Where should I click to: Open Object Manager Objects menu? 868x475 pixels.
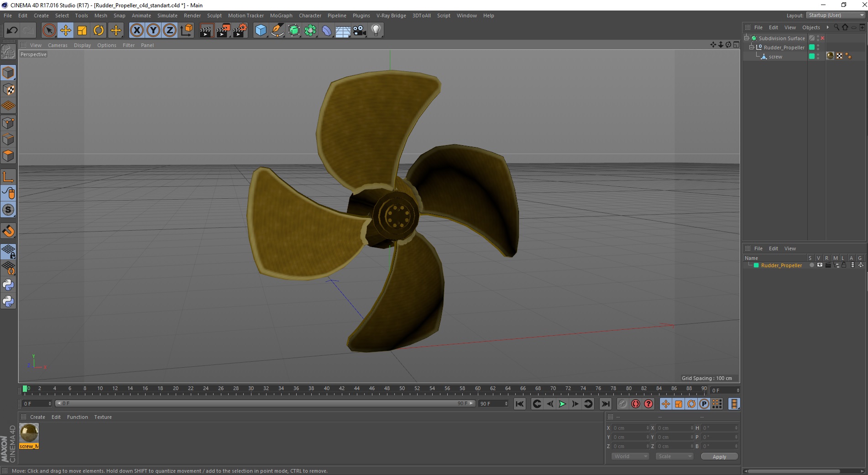coord(811,27)
